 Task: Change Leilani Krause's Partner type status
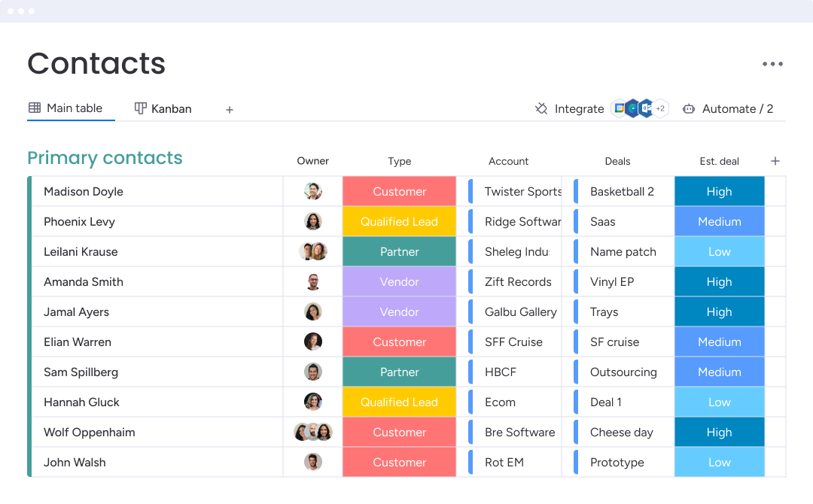(399, 251)
